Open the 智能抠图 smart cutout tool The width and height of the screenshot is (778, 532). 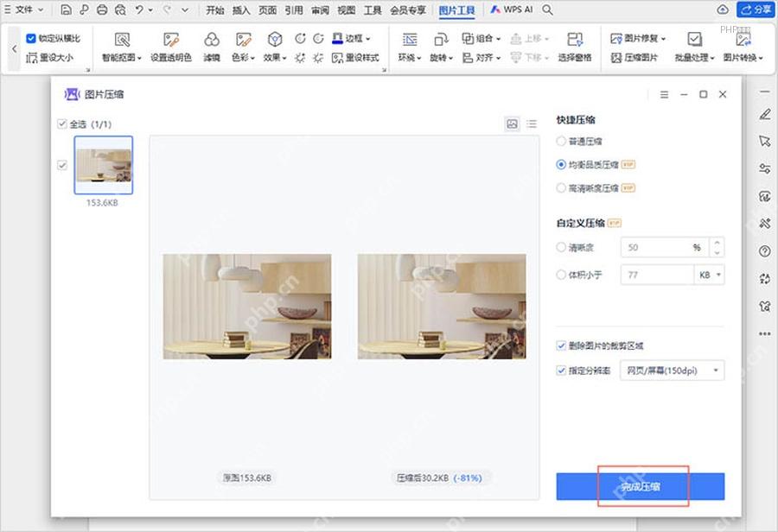click(x=122, y=47)
